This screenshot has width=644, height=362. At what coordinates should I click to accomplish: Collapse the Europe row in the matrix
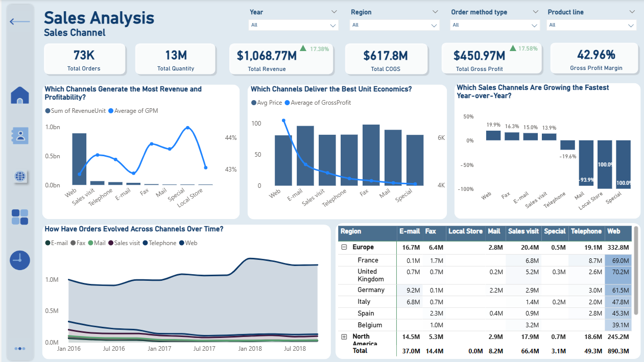tap(344, 247)
